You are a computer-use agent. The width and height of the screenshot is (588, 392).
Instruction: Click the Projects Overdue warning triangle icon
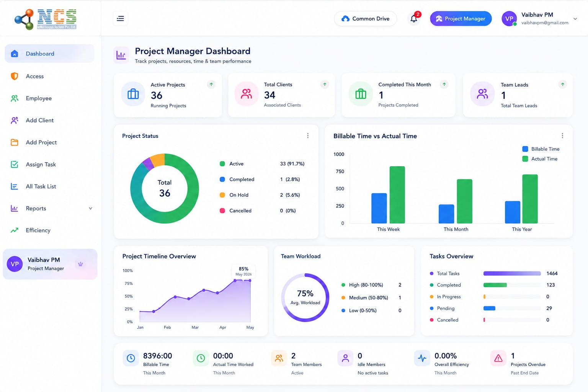pos(498,358)
